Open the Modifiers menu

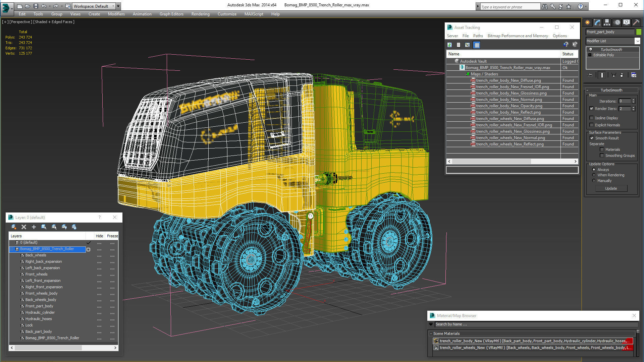pyautogui.click(x=116, y=14)
